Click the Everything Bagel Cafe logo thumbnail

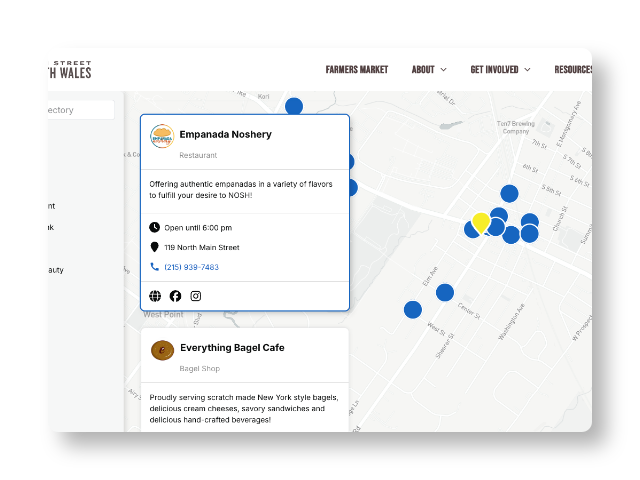pos(162,350)
